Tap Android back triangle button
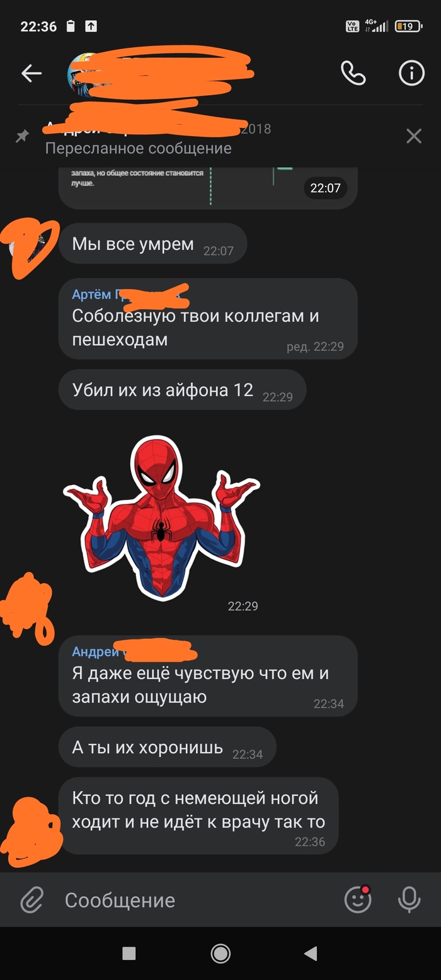 pos(311,954)
